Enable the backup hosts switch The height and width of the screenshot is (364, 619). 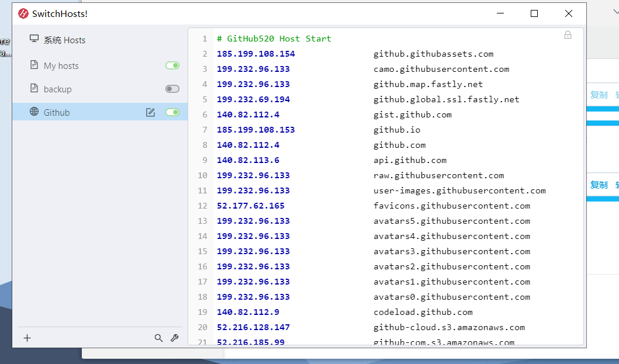pyautogui.click(x=172, y=89)
